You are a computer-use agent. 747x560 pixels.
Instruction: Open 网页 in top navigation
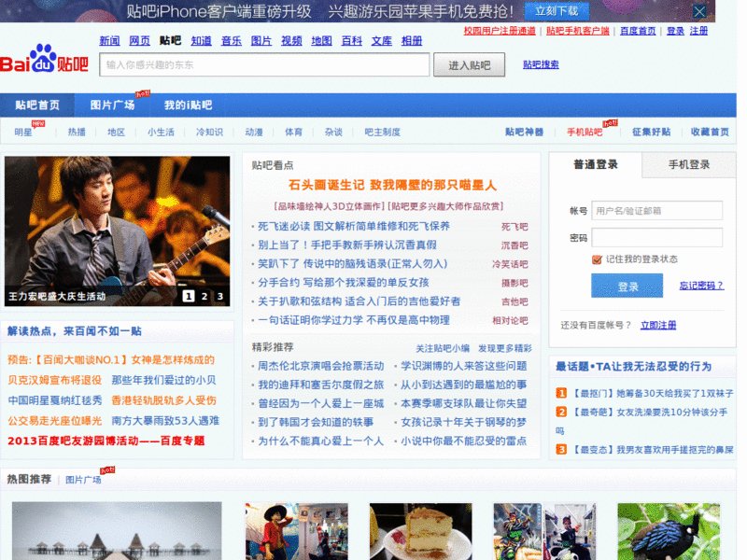139,41
